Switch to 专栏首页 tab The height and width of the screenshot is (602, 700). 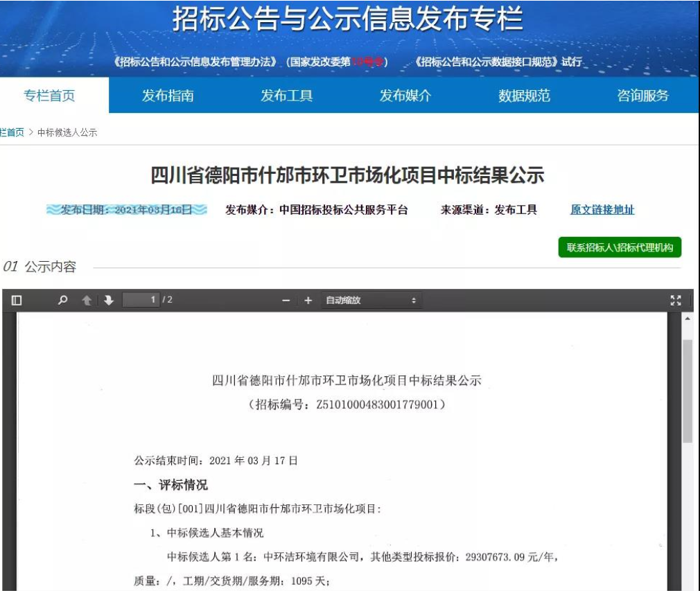click(x=49, y=96)
